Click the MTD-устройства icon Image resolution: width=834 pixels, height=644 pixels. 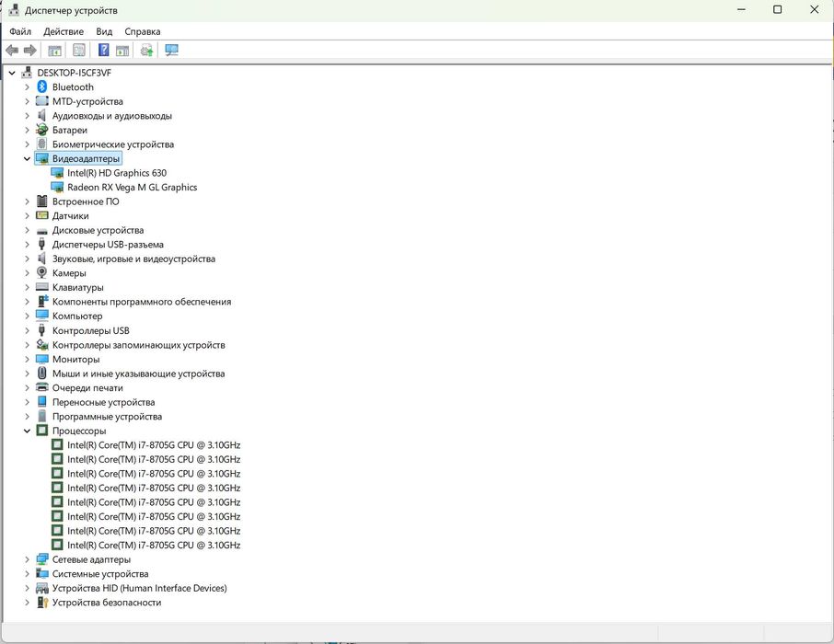coord(42,101)
